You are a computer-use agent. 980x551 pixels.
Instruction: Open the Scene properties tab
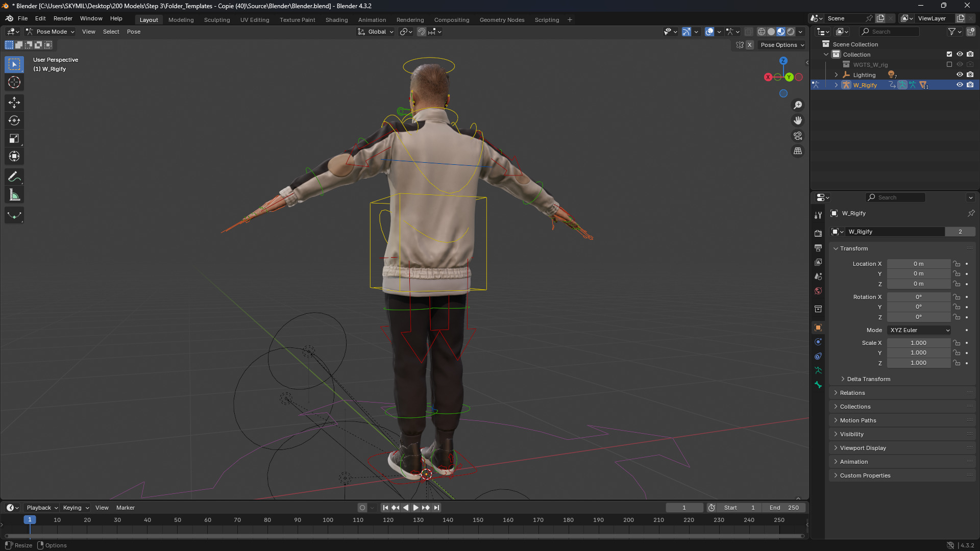pyautogui.click(x=818, y=277)
